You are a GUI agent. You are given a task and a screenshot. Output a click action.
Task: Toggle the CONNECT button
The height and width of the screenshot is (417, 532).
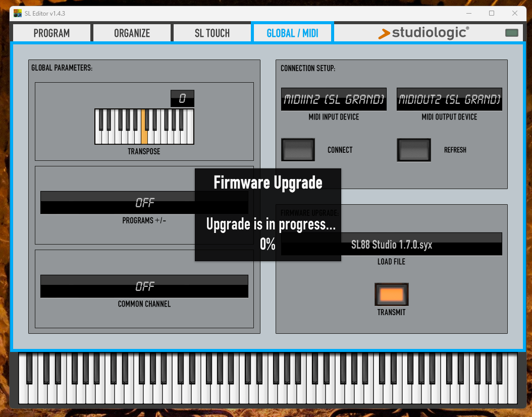coord(298,150)
